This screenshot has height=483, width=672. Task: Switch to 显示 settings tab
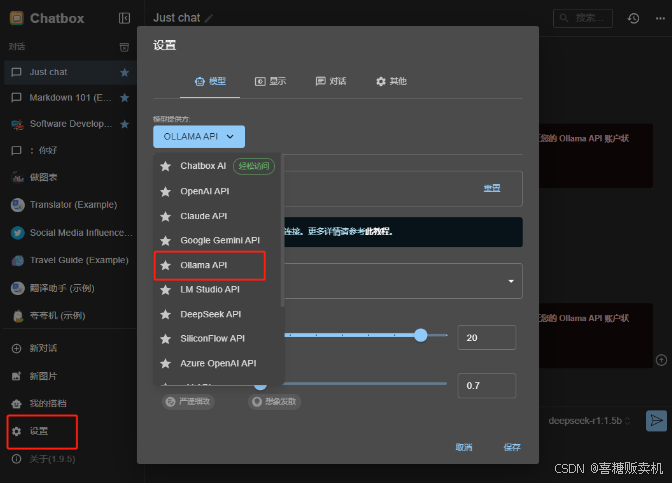[x=270, y=81]
